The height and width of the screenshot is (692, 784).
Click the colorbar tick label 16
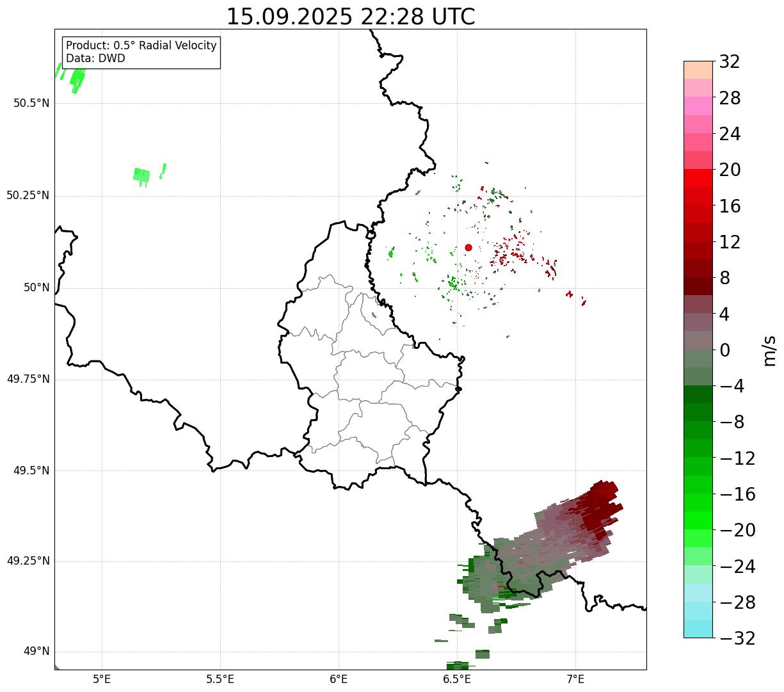click(x=730, y=206)
